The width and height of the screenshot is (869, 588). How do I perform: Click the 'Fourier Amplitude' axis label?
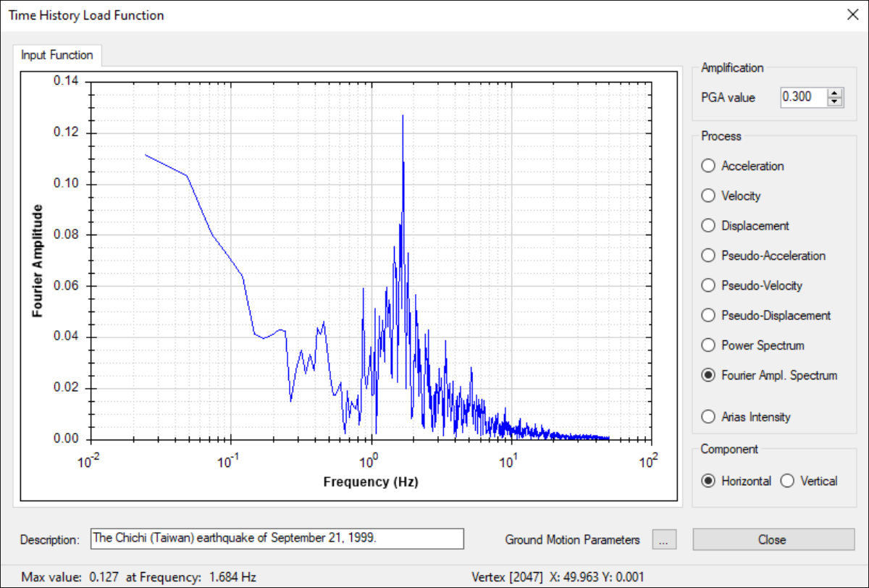[38, 261]
